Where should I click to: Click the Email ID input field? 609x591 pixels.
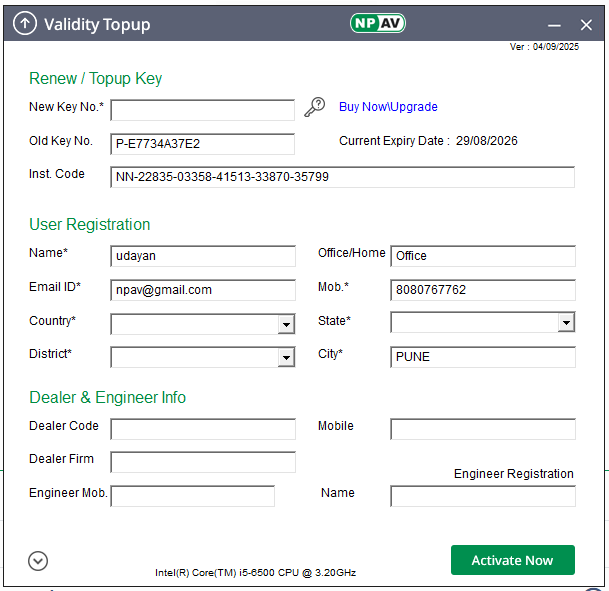click(202, 290)
